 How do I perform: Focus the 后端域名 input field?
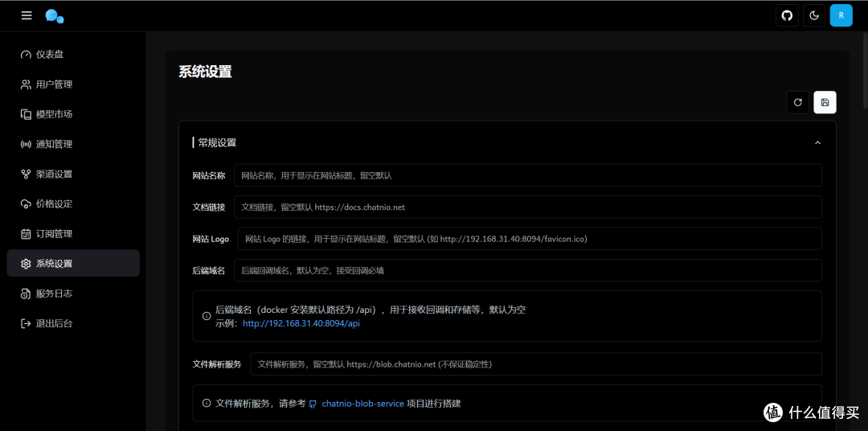coord(527,270)
